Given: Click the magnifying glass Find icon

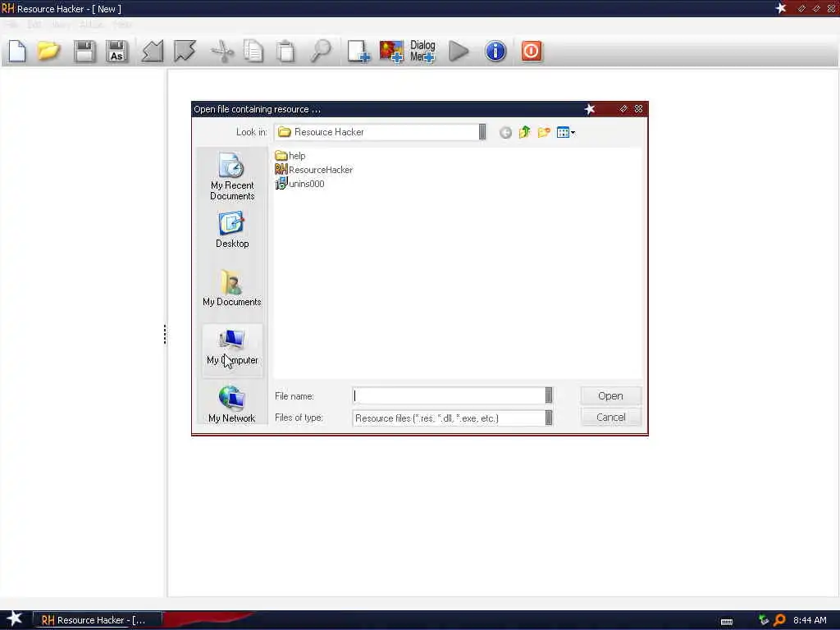Looking at the screenshot, I should pos(321,52).
